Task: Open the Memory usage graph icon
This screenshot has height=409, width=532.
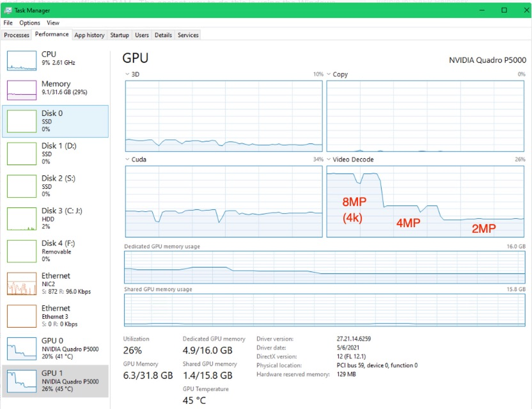Action: click(x=22, y=90)
